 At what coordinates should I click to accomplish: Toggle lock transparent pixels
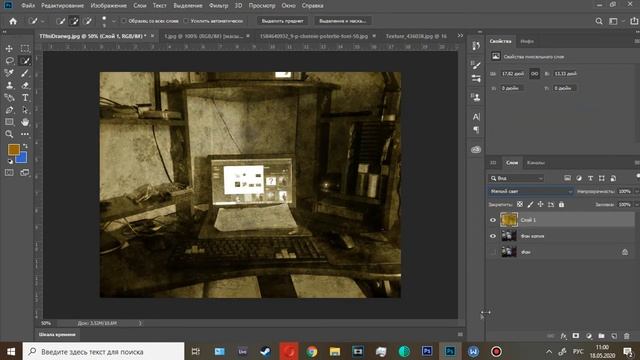pyautogui.click(x=520, y=204)
